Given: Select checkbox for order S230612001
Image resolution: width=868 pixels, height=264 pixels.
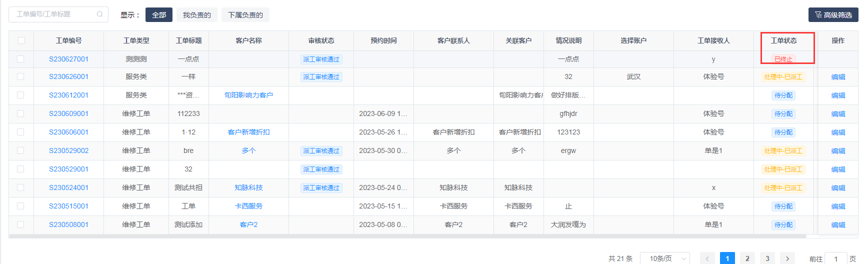Looking at the screenshot, I should point(20,95).
